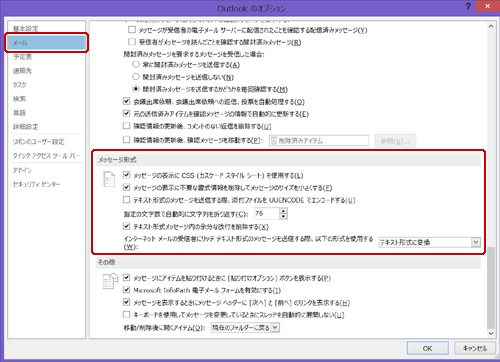Click scrollbar down arrow in options pane
This screenshot has width=500, height=362.
coord(491,333)
